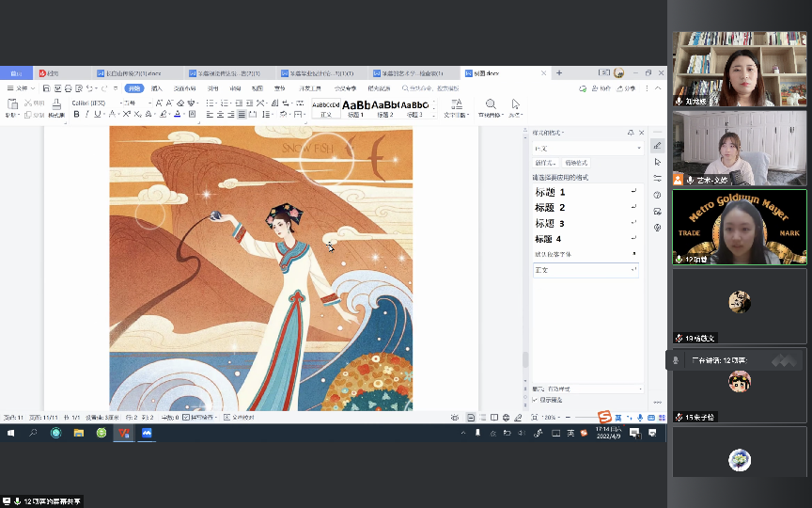The height and width of the screenshot is (508, 812).
Task: Collapse the ribbon with chevron arrow
Action: [x=658, y=88]
